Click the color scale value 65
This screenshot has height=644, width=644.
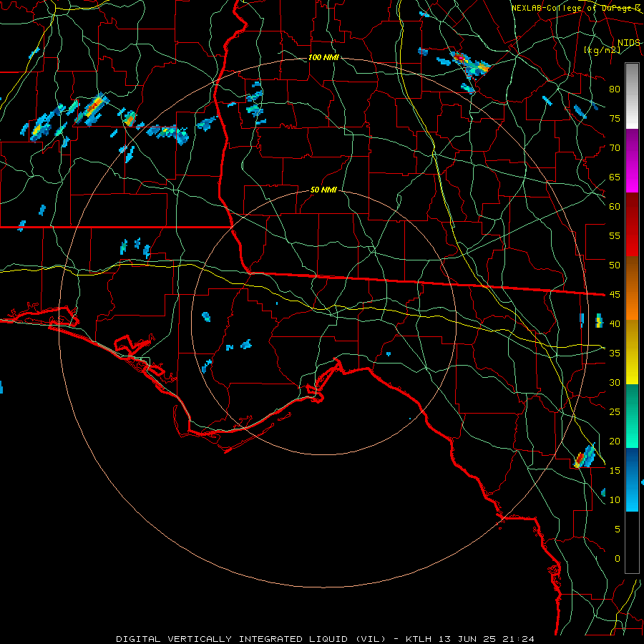615,177
